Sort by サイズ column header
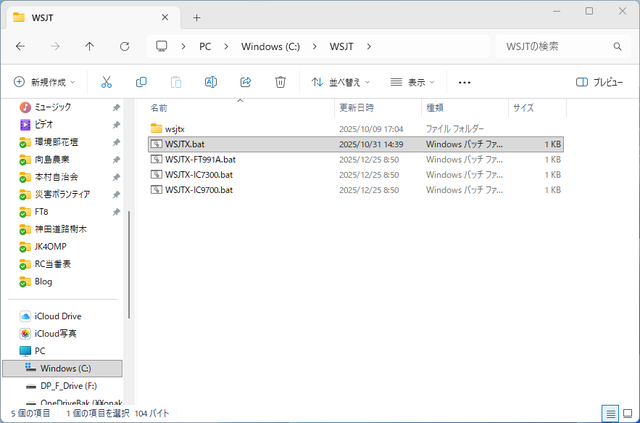640x423 pixels. click(538, 108)
